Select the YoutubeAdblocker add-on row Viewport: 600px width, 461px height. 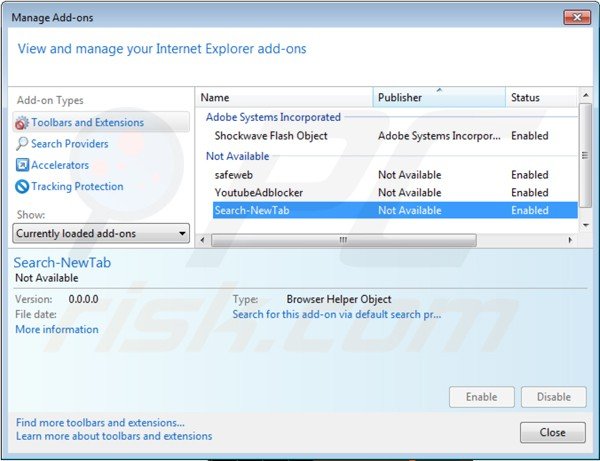point(395,192)
